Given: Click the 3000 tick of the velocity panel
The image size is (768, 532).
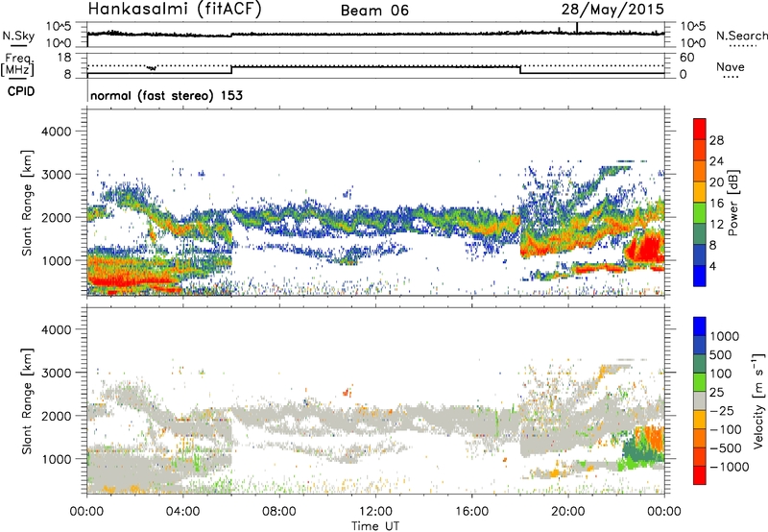Looking at the screenshot, I should tap(56, 373).
